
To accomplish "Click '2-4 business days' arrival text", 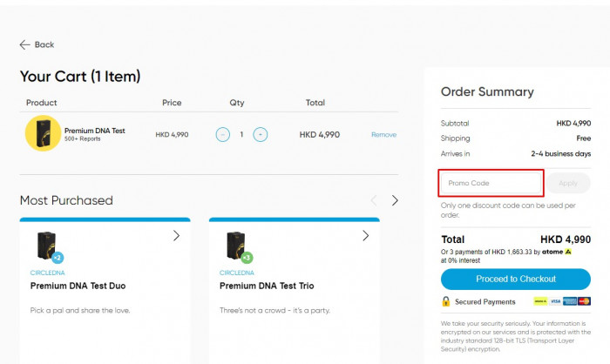I will pos(561,153).
